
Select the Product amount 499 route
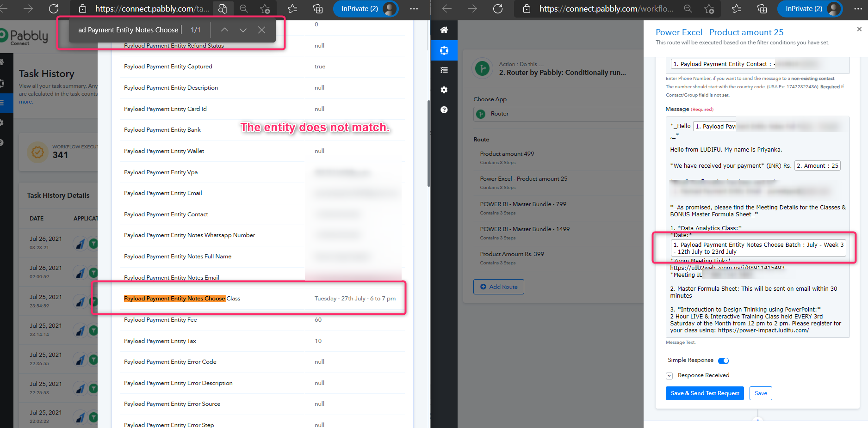click(x=507, y=154)
